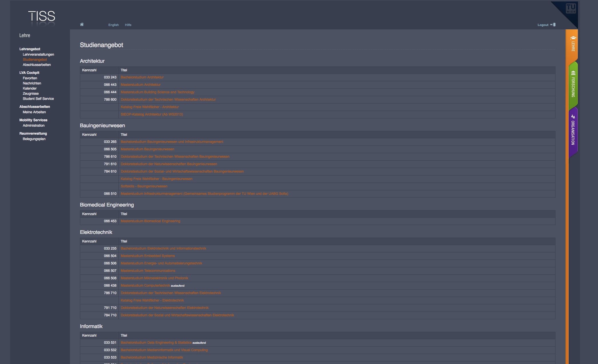Open the Hilfe help link
The image size is (598, 364).
point(128,25)
